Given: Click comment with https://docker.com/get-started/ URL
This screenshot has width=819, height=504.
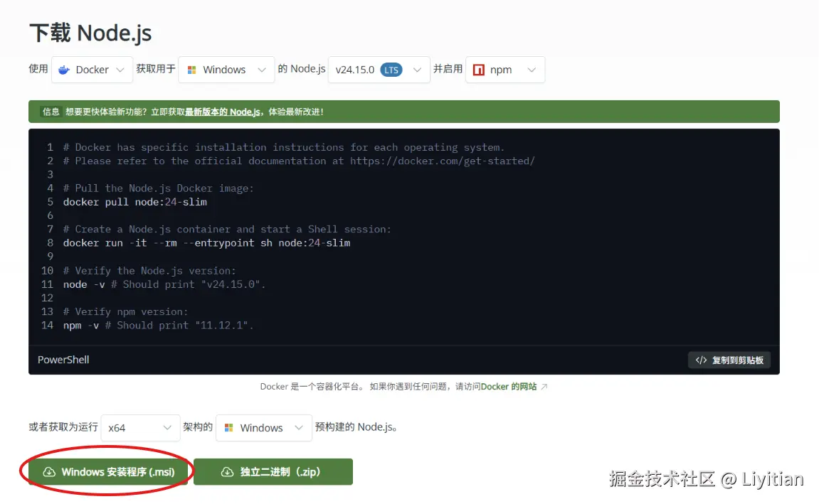Looking at the screenshot, I should (299, 161).
